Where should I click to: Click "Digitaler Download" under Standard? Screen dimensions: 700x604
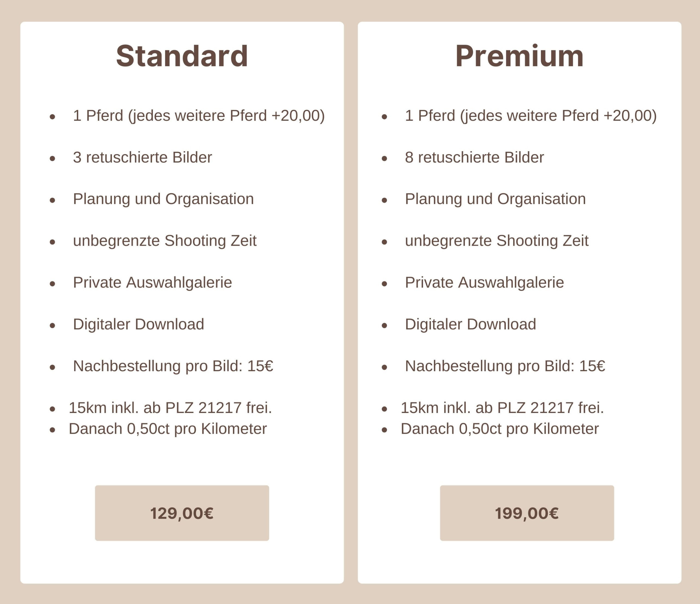139,324
